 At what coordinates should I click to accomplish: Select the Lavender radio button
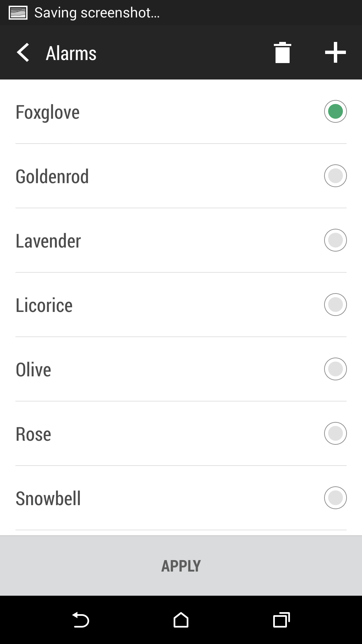335,240
